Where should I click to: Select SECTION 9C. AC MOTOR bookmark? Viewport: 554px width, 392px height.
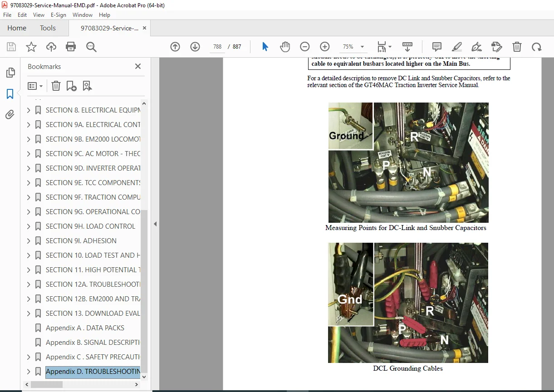93,154
